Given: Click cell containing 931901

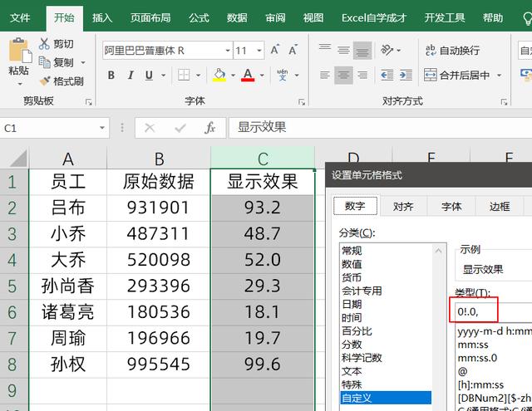Looking at the screenshot, I should click(158, 208).
